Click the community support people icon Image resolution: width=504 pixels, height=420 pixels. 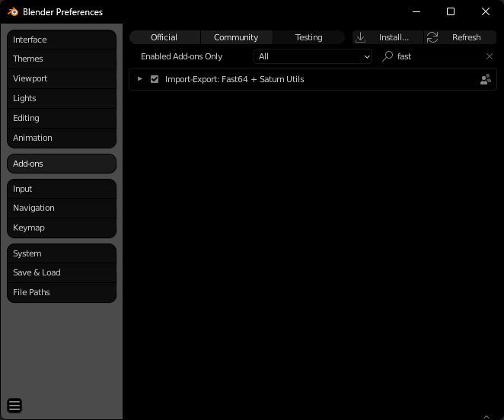tap(486, 79)
